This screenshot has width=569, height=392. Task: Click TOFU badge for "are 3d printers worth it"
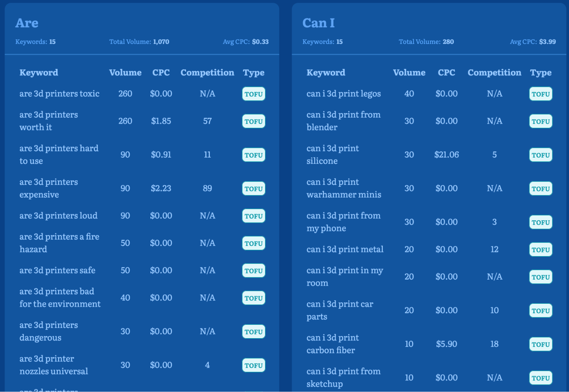[x=254, y=121]
